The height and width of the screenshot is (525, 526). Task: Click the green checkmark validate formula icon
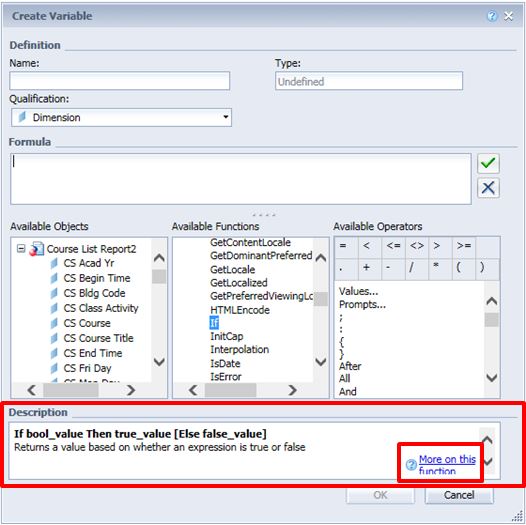point(488,163)
